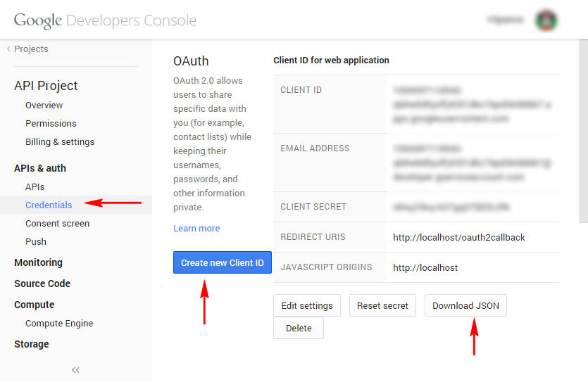The image size is (588, 382).
Task: Open the APIs page
Action: 35,187
